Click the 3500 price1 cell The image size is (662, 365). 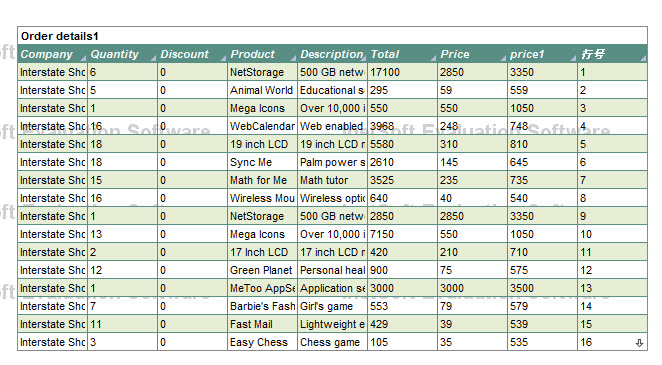point(543,288)
